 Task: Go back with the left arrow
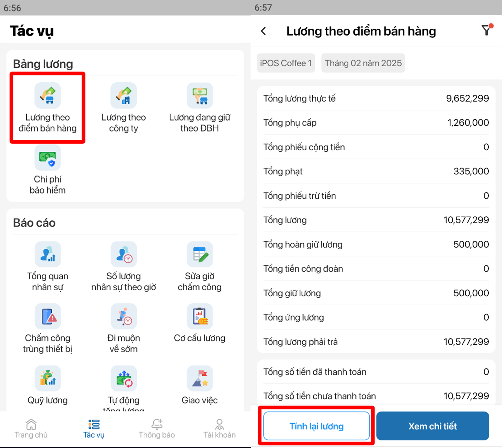tap(263, 31)
